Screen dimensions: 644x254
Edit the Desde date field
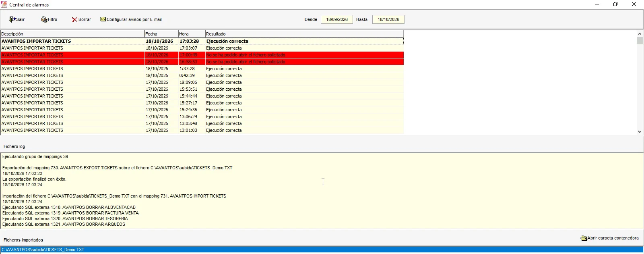337,19
